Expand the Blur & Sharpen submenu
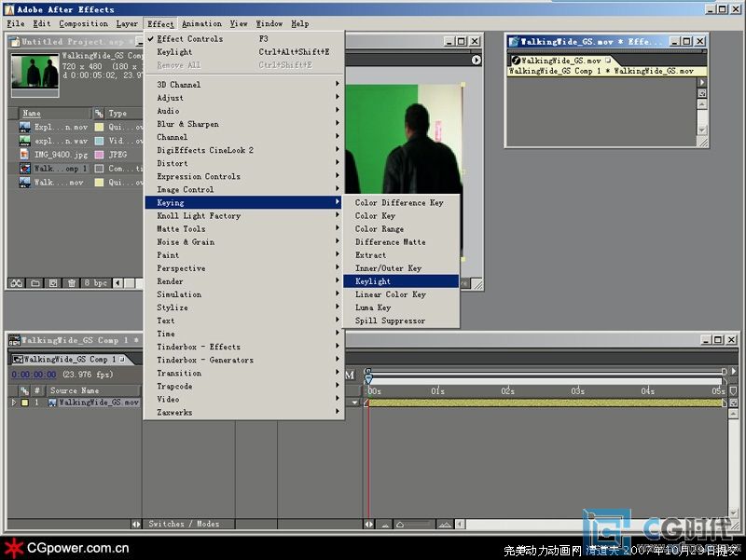 244,124
